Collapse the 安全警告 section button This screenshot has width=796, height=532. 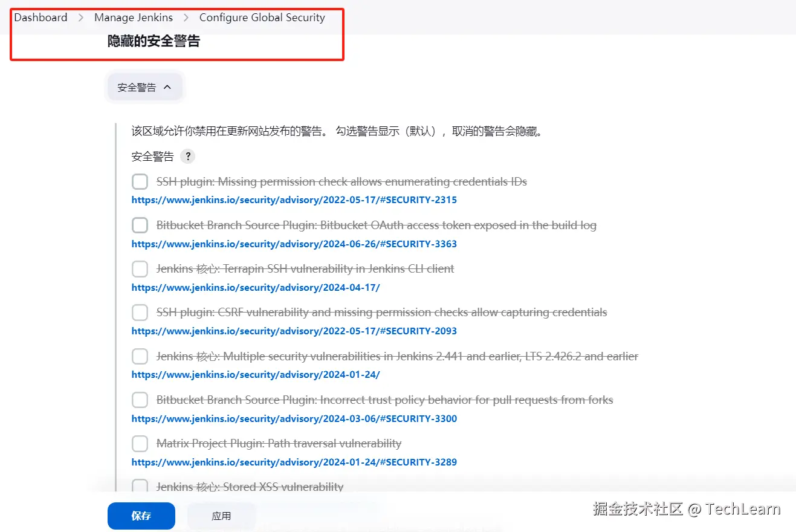pos(145,87)
